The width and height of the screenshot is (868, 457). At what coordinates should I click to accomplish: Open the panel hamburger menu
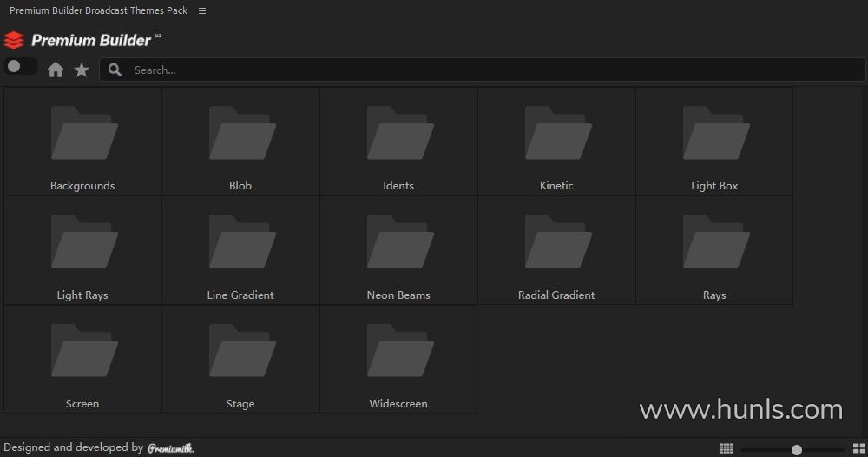[202, 10]
